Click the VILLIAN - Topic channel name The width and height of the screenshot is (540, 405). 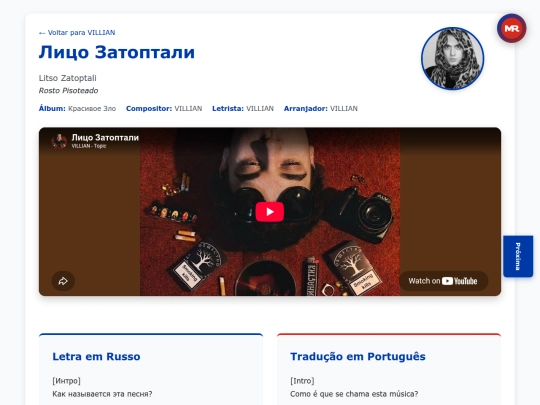(89, 146)
